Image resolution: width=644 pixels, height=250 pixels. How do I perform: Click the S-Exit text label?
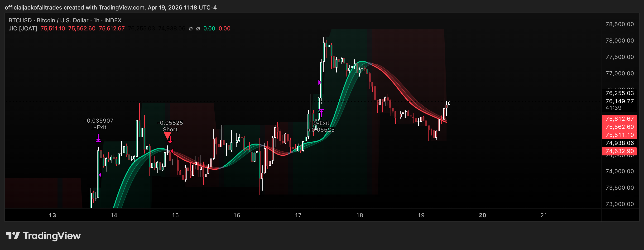[x=321, y=123]
